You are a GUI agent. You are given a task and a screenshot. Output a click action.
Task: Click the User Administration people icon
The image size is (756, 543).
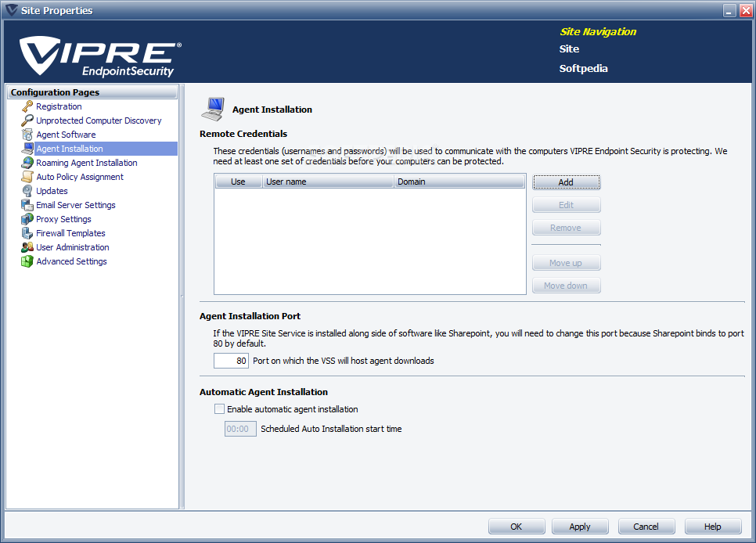[27, 247]
